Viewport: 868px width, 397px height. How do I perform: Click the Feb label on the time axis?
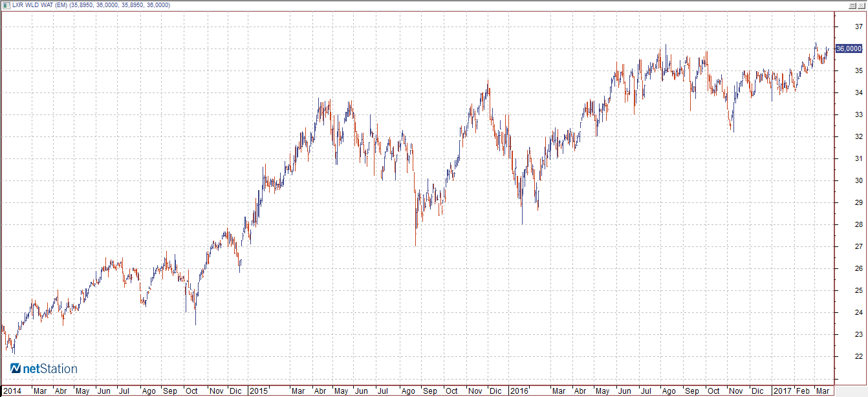pos(803,391)
